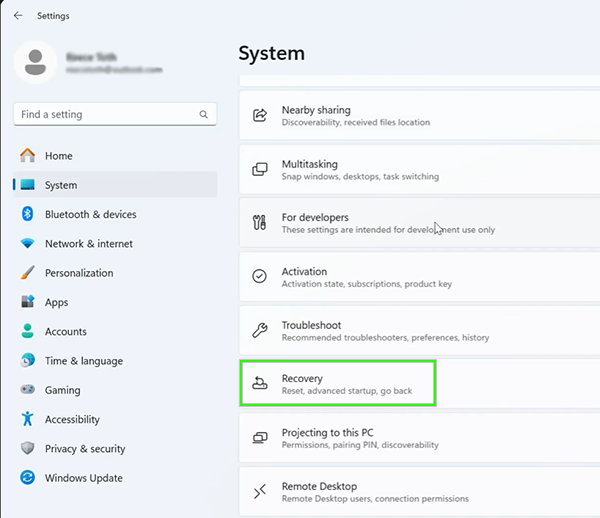
Task: Click 'Activation state, subscriptions, product key' text
Action: [367, 284]
